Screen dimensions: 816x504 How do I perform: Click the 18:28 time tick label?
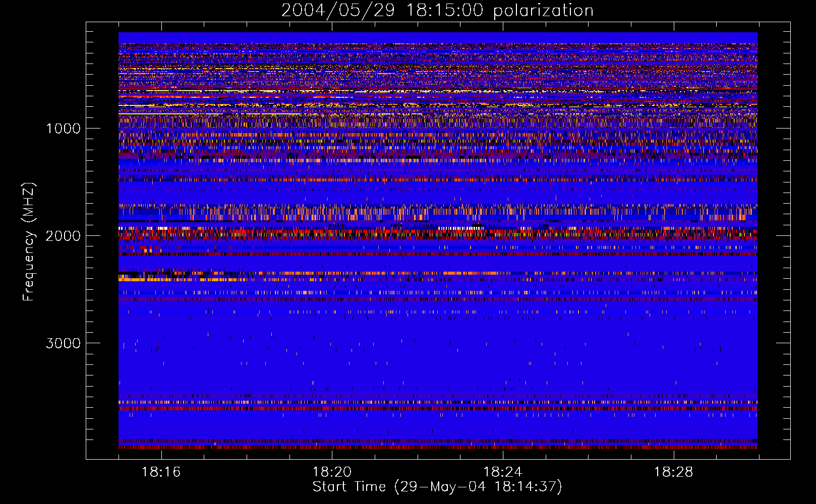(x=674, y=472)
